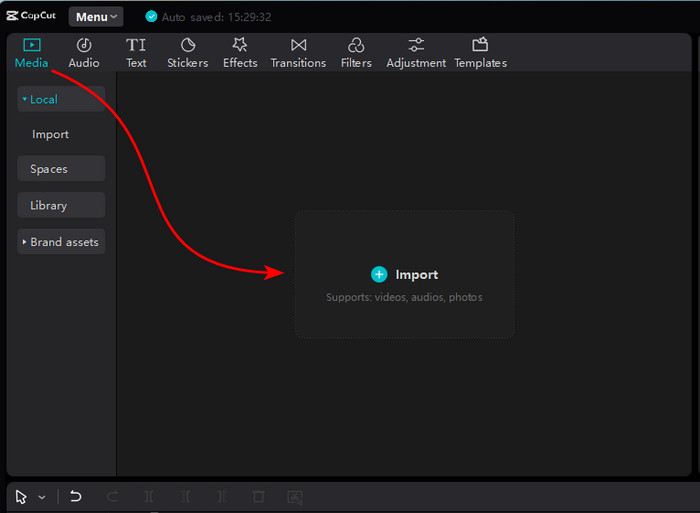Select Import in the Local sidebar
The width and height of the screenshot is (700, 513).
pos(50,134)
